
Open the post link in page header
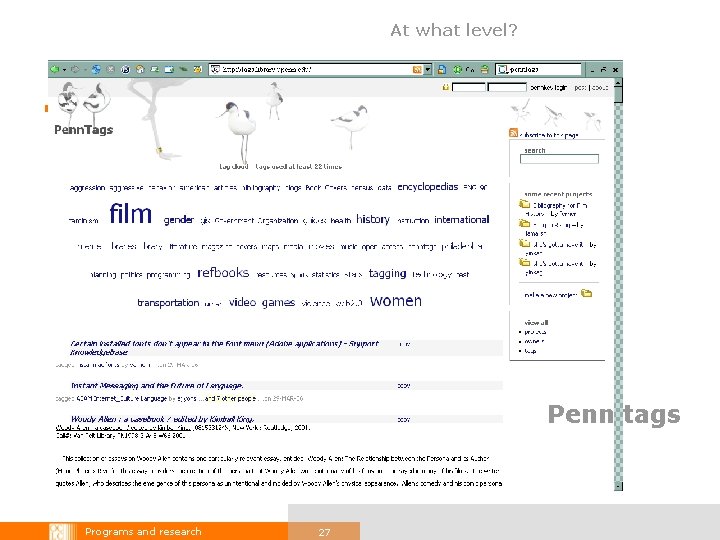point(580,87)
